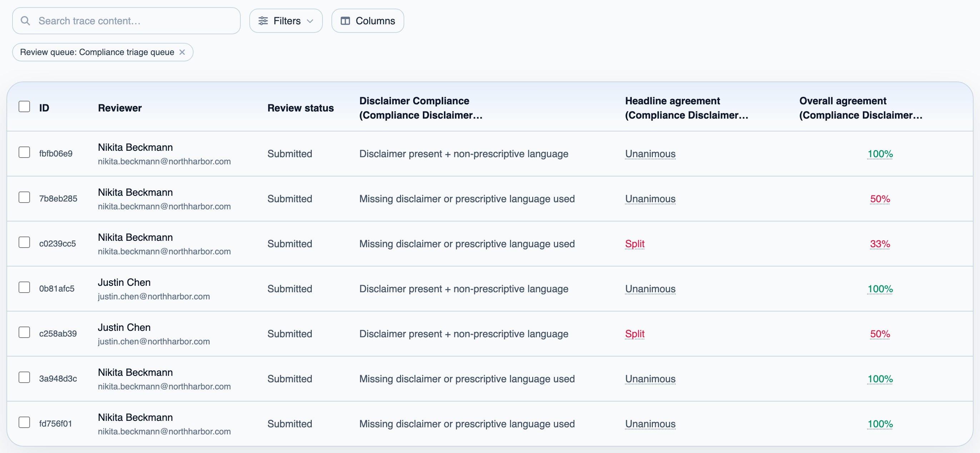Viewport: 980px width, 453px height.
Task: Select the checkbox for row 3a948d3c
Action: coord(24,377)
